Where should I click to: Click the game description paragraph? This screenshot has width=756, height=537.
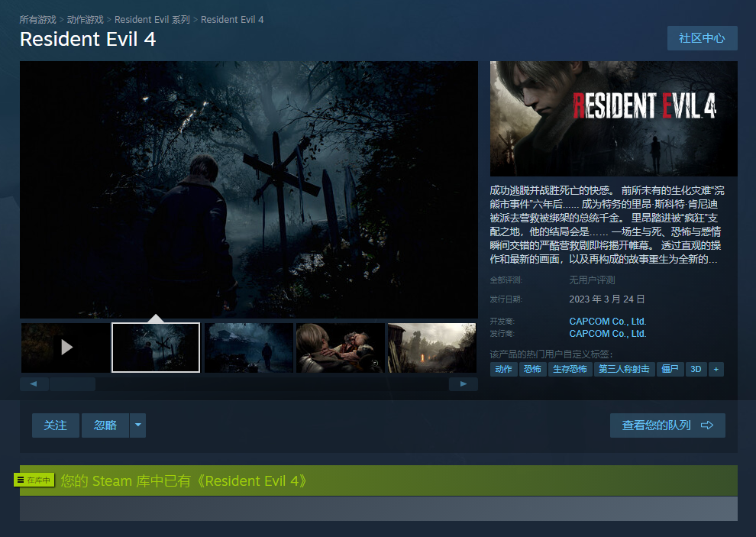click(607, 225)
